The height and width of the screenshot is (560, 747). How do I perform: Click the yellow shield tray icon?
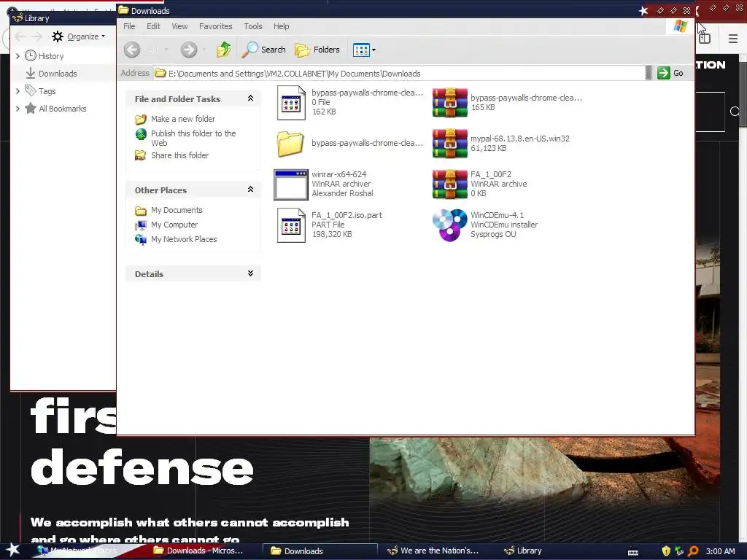pos(666,551)
